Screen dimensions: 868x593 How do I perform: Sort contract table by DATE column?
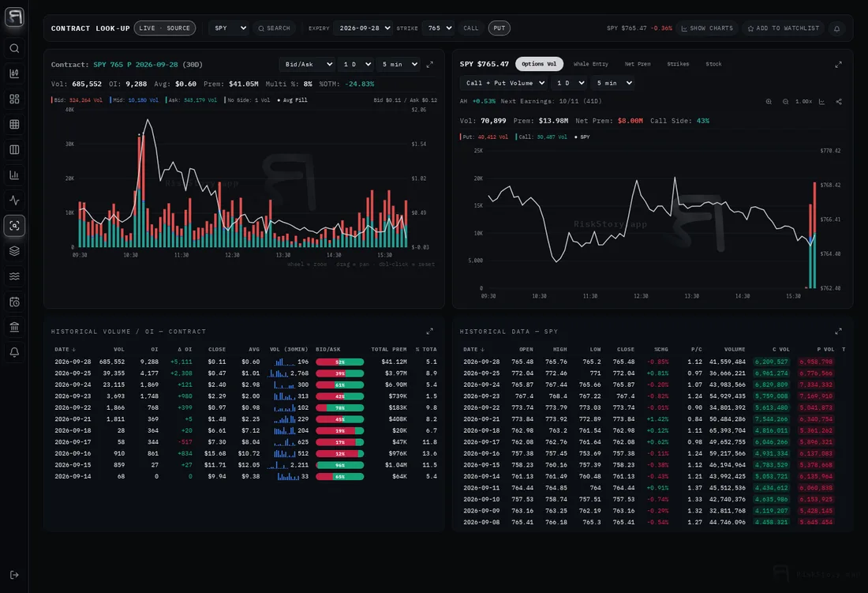tap(65, 349)
